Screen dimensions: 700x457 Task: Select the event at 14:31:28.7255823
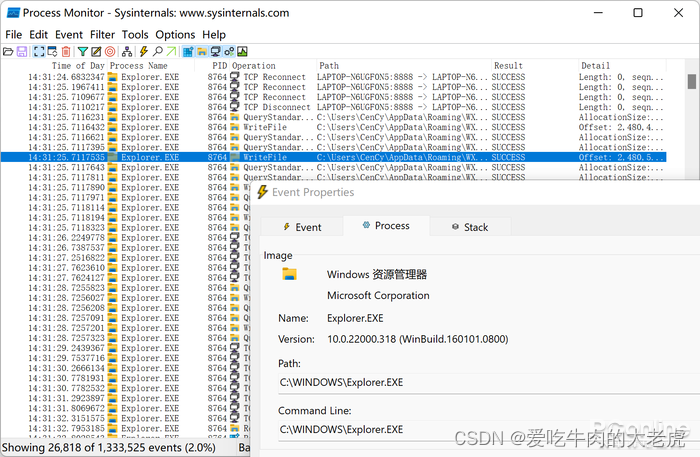(125, 288)
